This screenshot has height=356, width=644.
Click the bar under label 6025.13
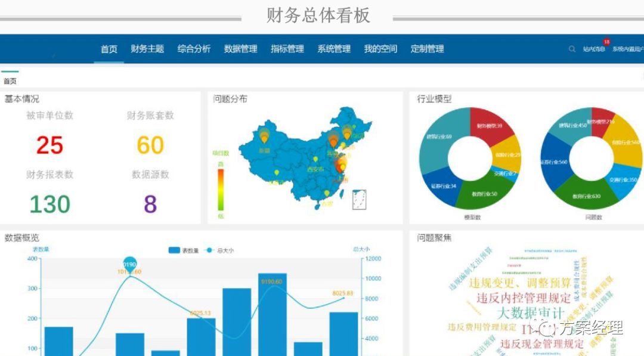202,337
